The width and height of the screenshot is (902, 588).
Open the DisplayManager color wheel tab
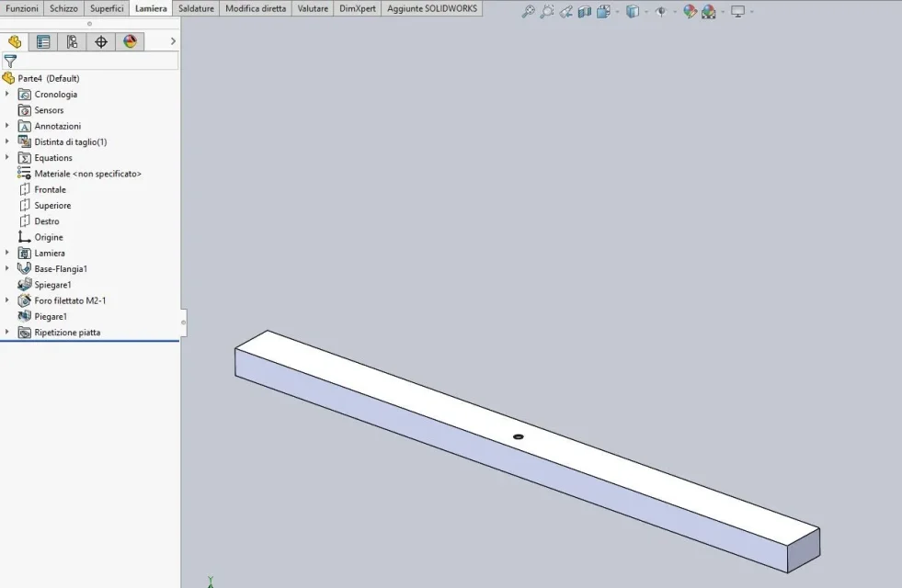[130, 42]
